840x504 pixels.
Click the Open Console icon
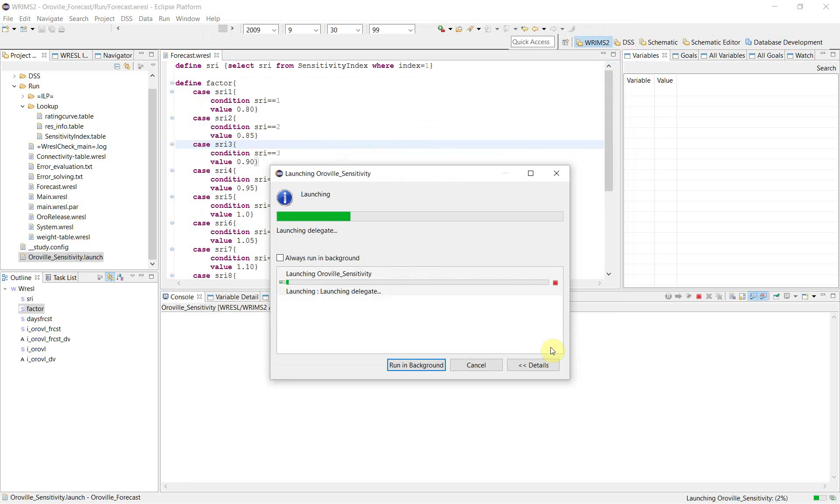coord(805,297)
